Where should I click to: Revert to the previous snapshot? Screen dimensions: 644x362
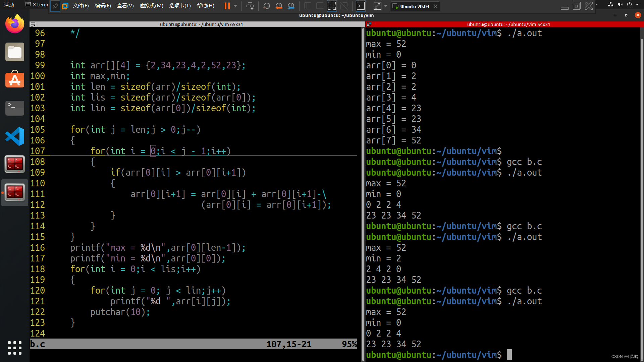[x=279, y=6]
